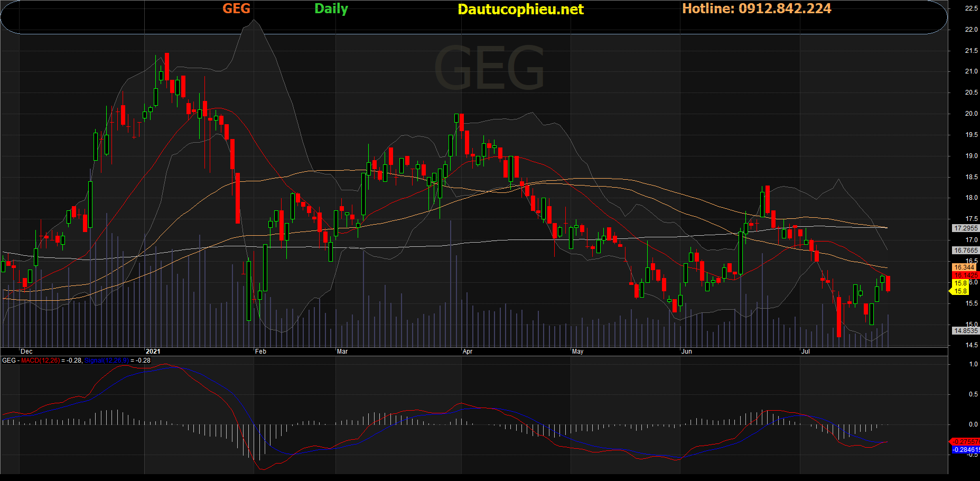Click the orange 16.344 price tag
The width and height of the screenshot is (980, 481).
(x=964, y=267)
